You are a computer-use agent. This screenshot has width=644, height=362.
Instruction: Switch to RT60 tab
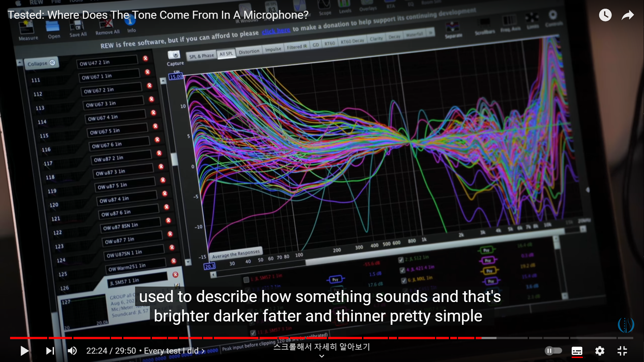click(x=329, y=44)
